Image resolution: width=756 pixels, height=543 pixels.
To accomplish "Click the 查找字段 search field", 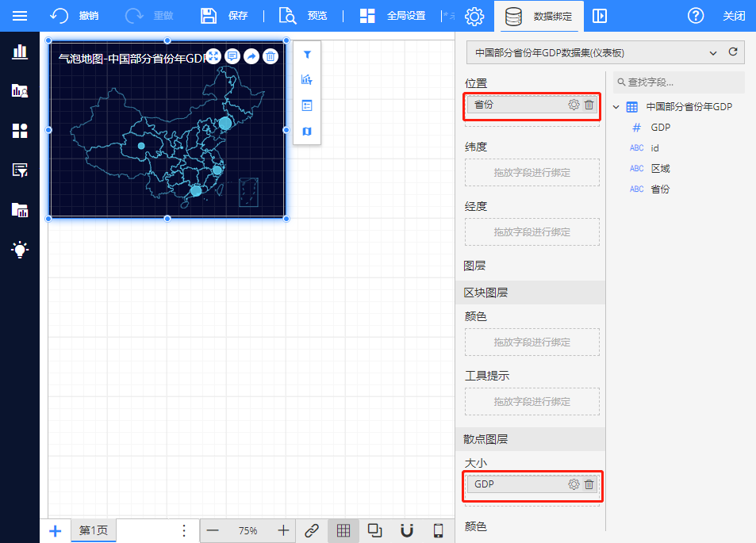I will [x=682, y=82].
